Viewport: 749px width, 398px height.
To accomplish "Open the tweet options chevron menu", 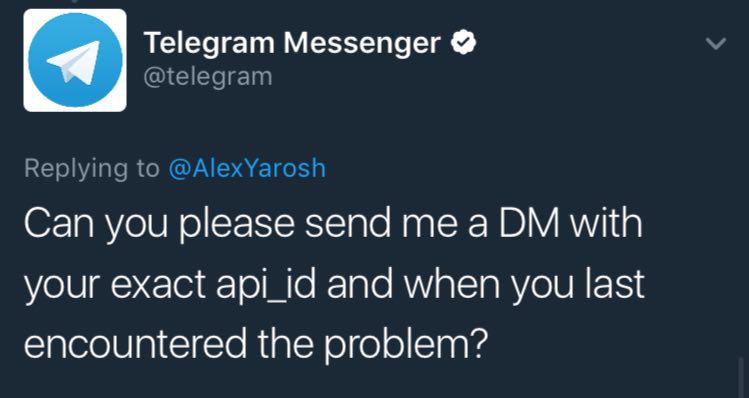I will pyautogui.click(x=716, y=43).
